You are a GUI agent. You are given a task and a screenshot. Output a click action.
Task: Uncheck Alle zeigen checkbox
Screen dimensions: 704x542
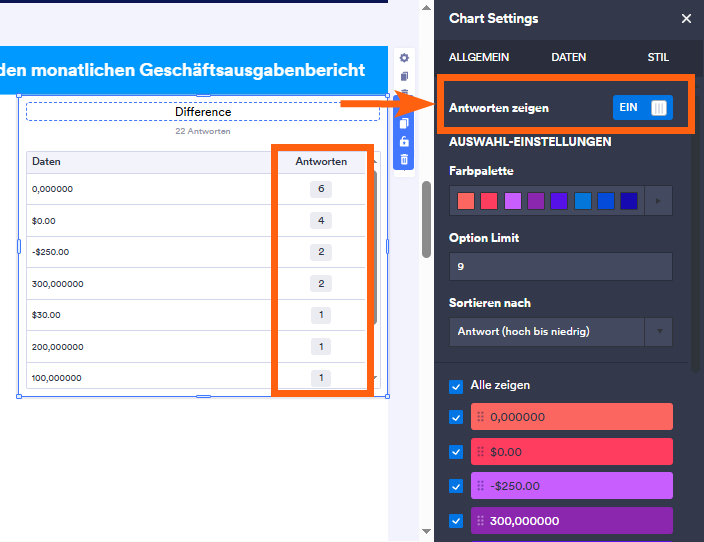point(456,387)
